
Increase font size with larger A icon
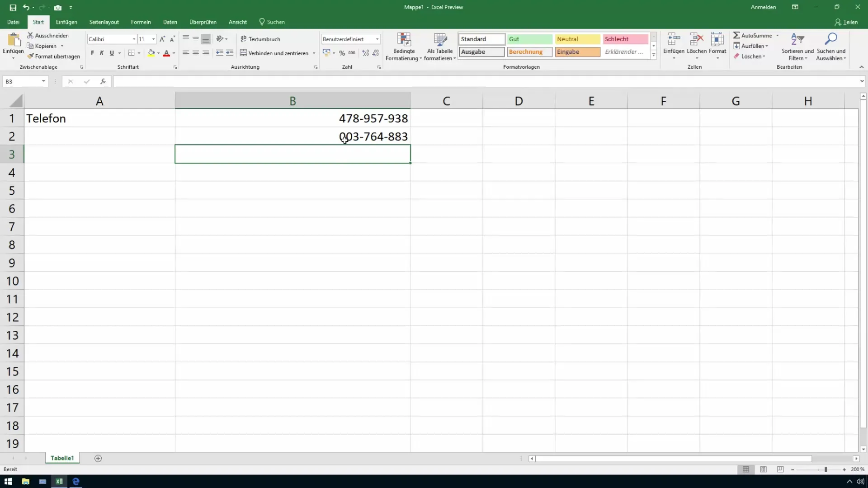[x=162, y=39]
